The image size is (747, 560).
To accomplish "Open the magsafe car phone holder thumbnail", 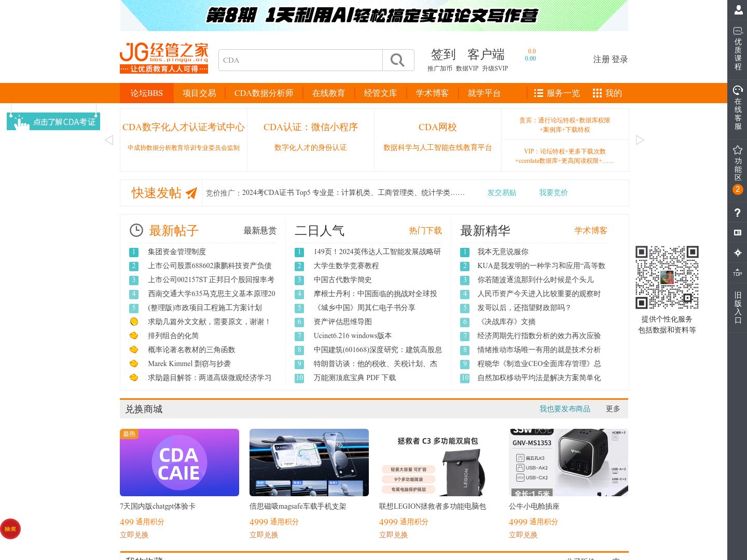I will 309,463.
